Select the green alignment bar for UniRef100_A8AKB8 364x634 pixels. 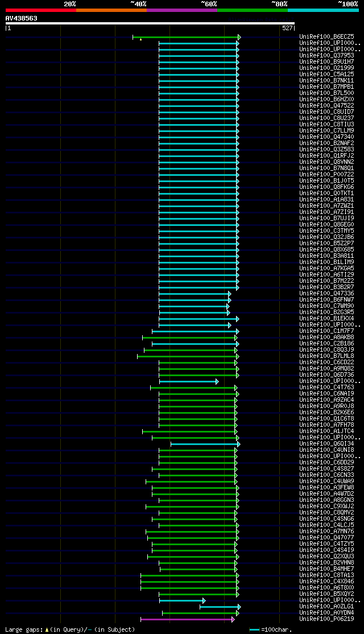pyautogui.click(x=190, y=337)
